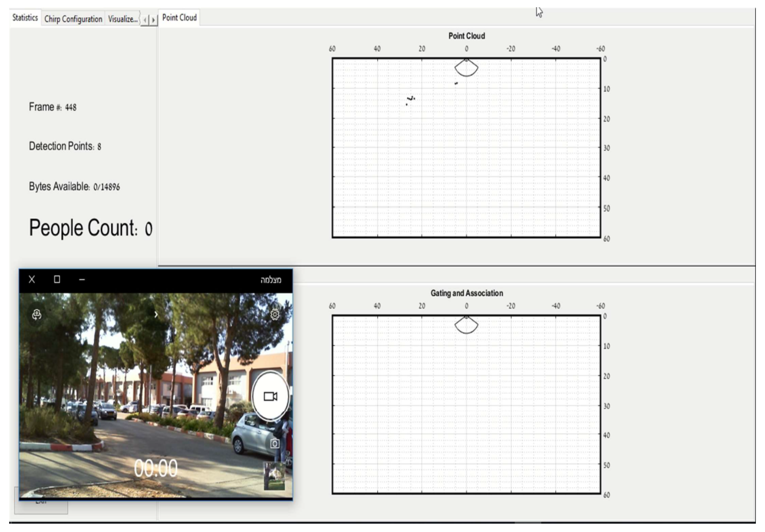Open last captured photo thumbnail
765x532 pixels.
coord(274,476)
